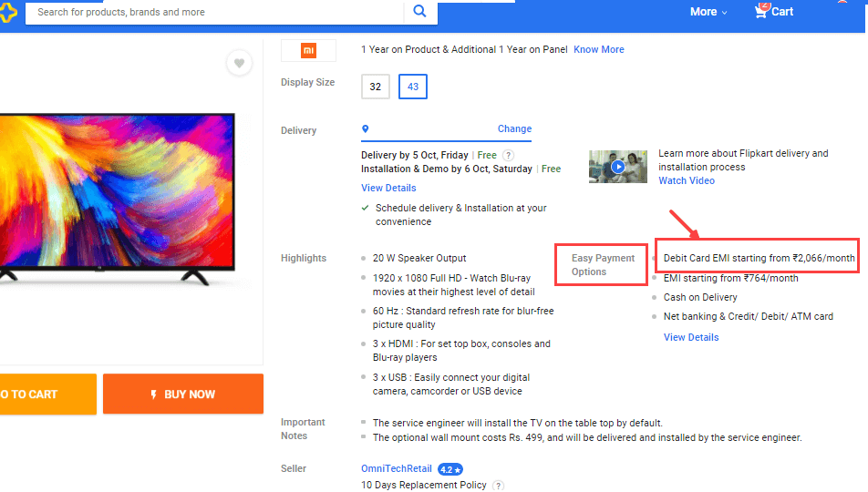Click the wall mount costs Rs. 499 note
Viewport: 868px width, 492px height.
coord(587,437)
